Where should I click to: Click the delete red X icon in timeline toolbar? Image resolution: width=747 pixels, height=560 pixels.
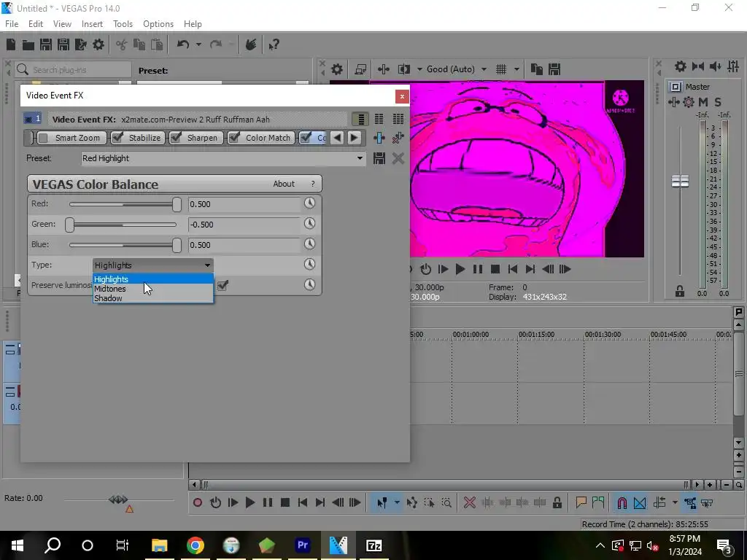pyautogui.click(x=469, y=502)
